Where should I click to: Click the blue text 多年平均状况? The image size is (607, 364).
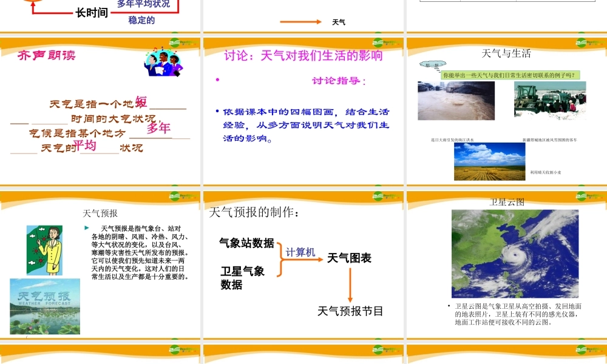(x=144, y=4)
